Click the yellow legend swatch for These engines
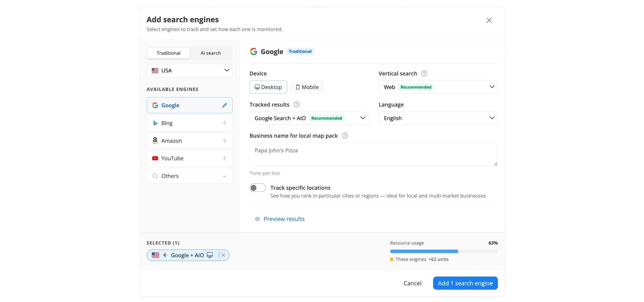Screen dimensions: 644x302 pyautogui.click(x=392, y=259)
